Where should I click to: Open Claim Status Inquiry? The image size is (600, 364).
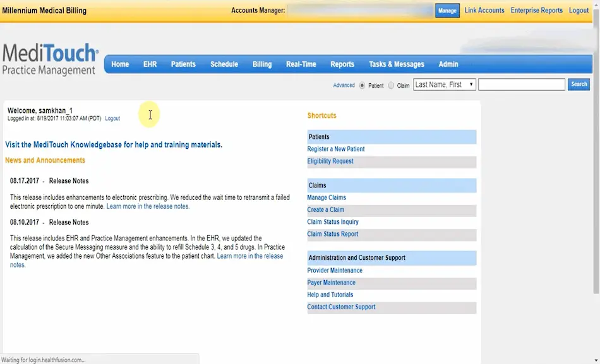(x=333, y=221)
